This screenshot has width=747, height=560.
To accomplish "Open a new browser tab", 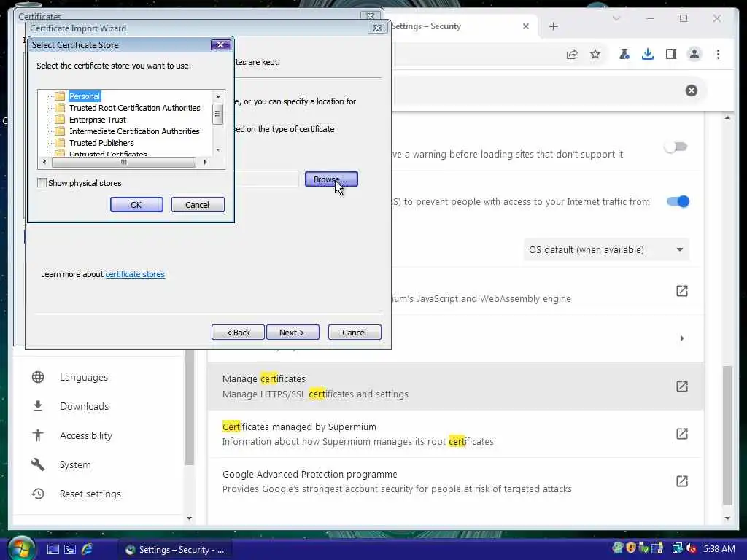I will click(x=554, y=26).
